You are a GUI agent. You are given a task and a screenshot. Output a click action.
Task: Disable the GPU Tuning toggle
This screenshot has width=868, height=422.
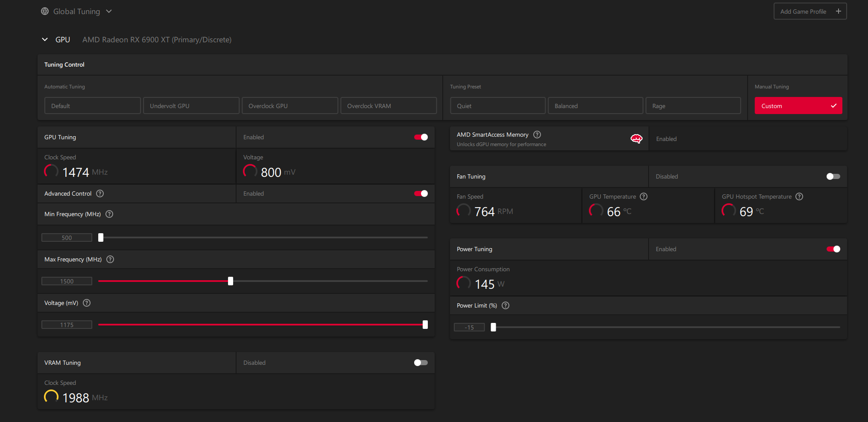click(x=421, y=137)
